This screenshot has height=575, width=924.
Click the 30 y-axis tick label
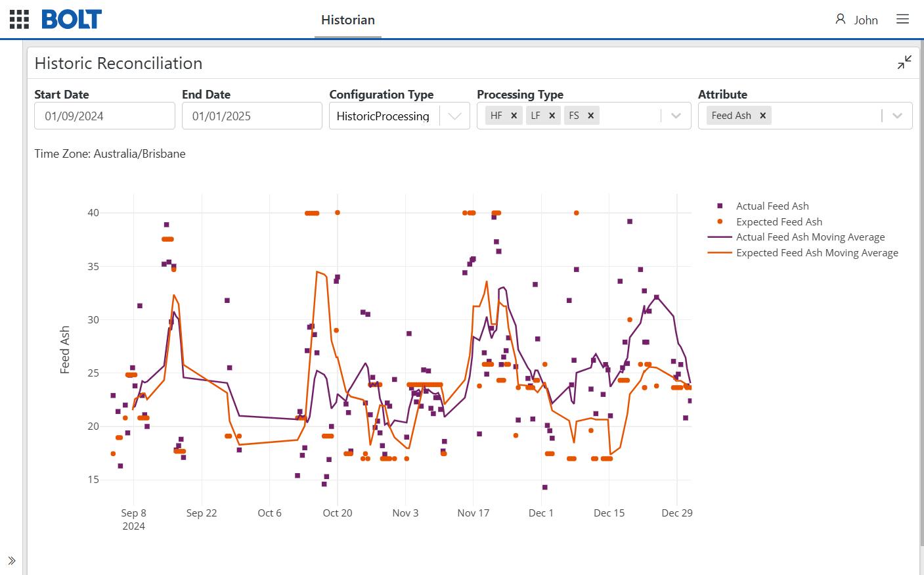point(93,320)
